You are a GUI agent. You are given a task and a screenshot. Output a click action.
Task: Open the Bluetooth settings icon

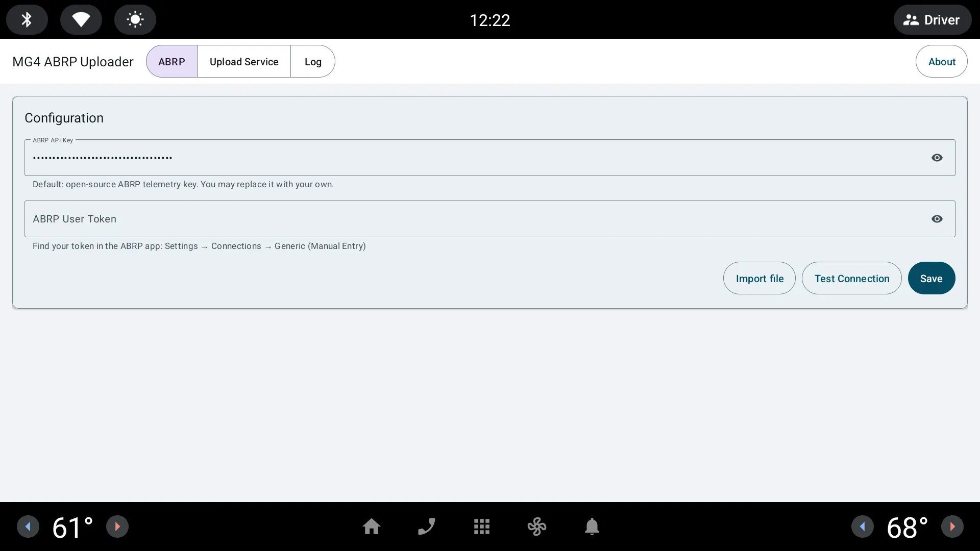27,19
